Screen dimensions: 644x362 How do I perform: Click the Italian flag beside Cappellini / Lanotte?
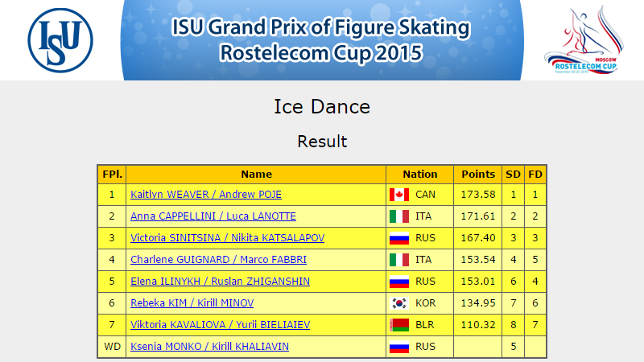tap(399, 216)
